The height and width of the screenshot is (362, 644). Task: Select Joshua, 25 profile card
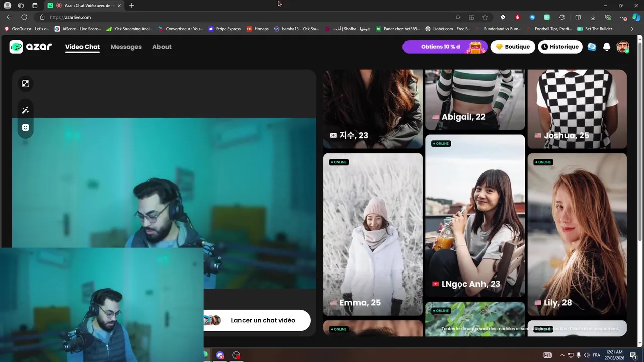point(577,109)
